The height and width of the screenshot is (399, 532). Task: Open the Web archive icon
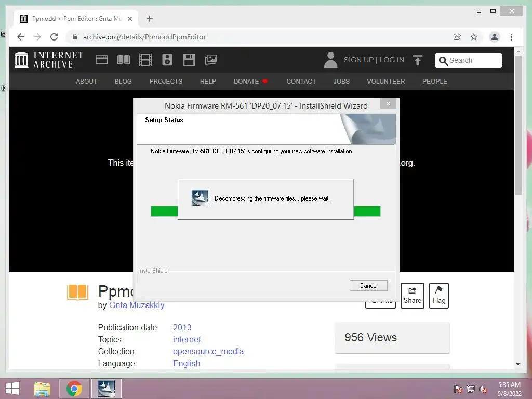point(101,60)
